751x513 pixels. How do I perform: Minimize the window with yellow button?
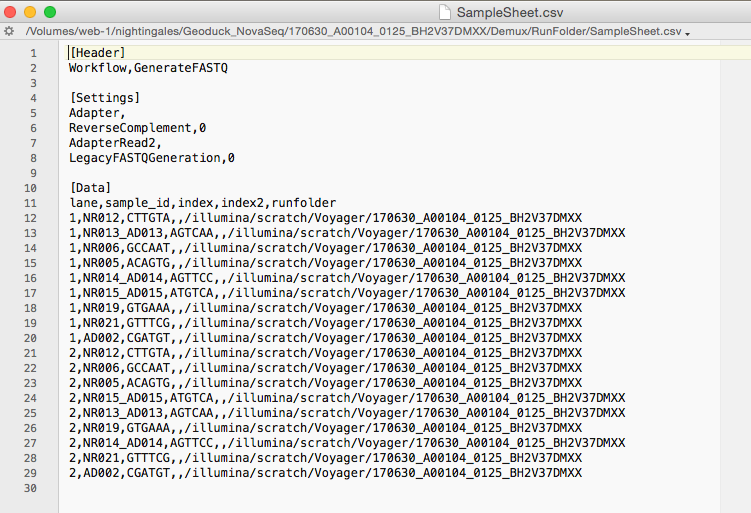point(30,12)
